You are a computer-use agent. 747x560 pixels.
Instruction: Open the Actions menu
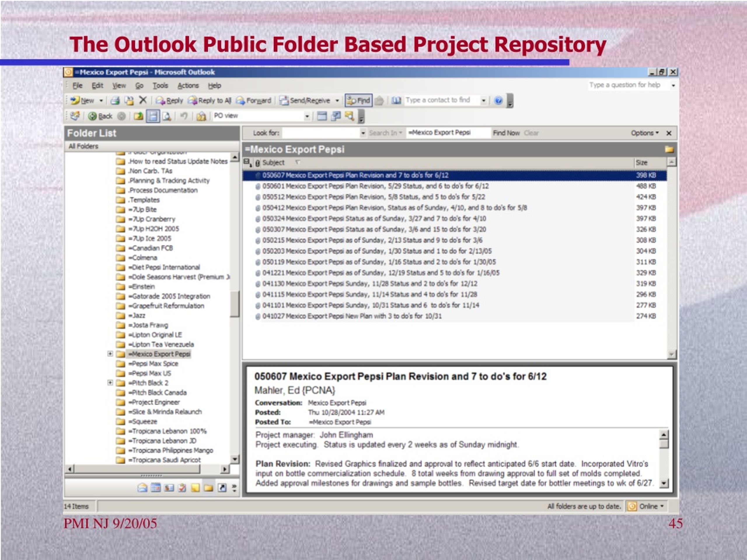[x=188, y=85]
